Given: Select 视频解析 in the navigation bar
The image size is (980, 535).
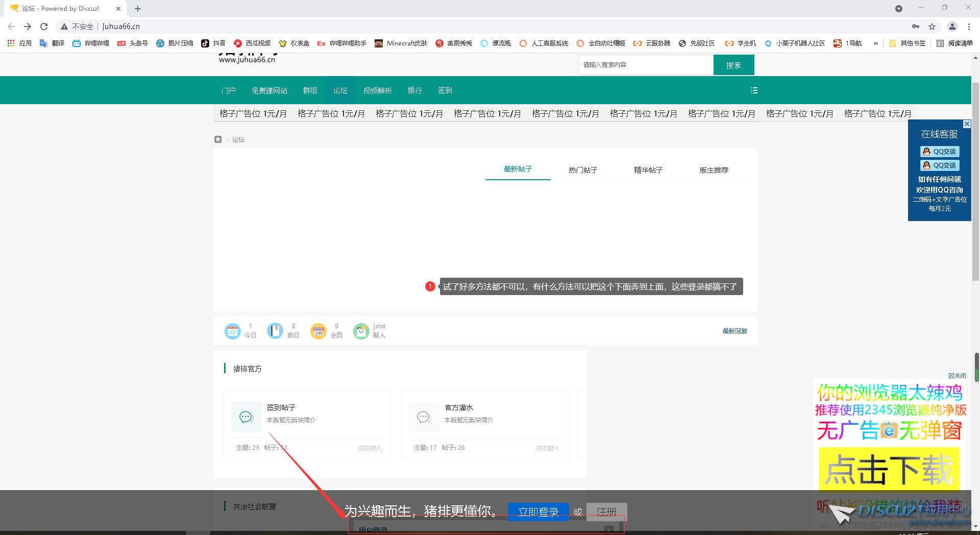Looking at the screenshot, I should [377, 90].
